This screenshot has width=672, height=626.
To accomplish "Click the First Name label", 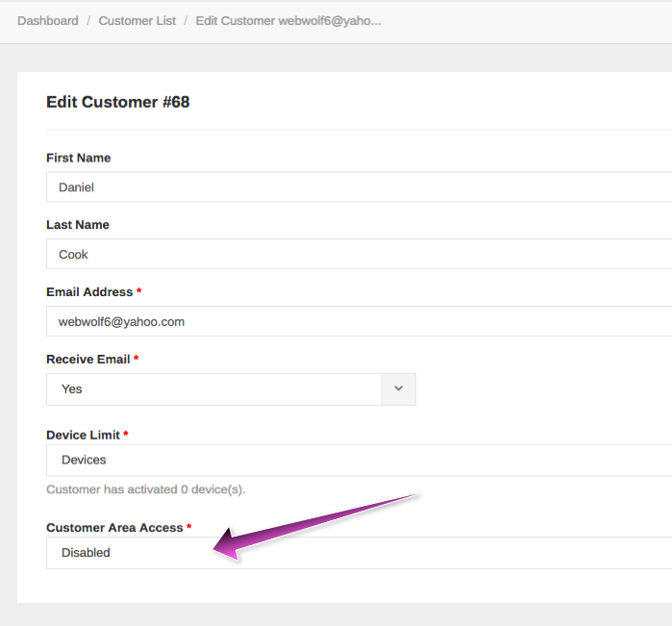I will [79, 158].
